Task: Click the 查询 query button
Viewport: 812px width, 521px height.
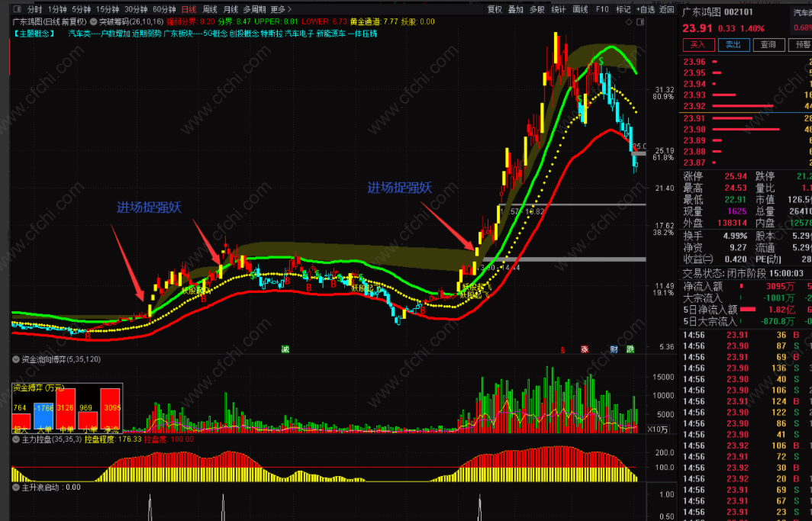Action: pyautogui.click(x=768, y=45)
